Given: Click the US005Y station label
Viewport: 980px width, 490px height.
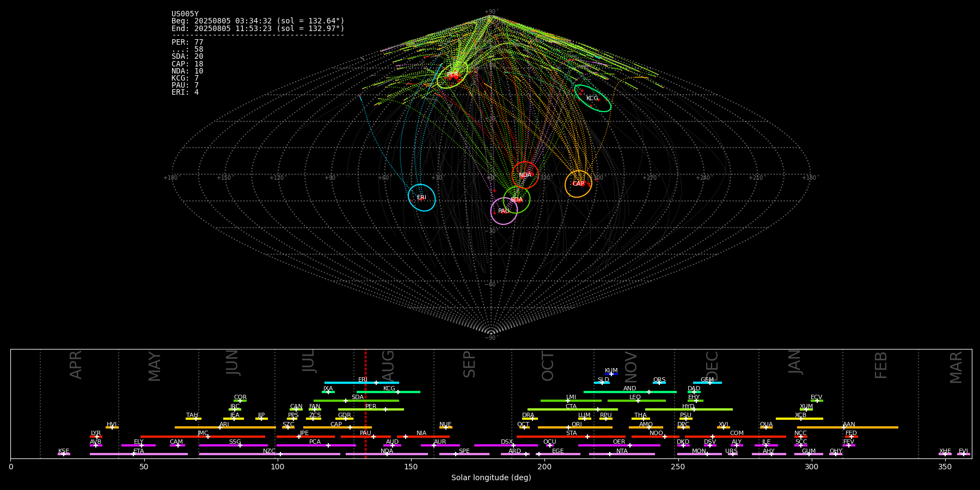Looking at the screenshot, I should [185, 14].
